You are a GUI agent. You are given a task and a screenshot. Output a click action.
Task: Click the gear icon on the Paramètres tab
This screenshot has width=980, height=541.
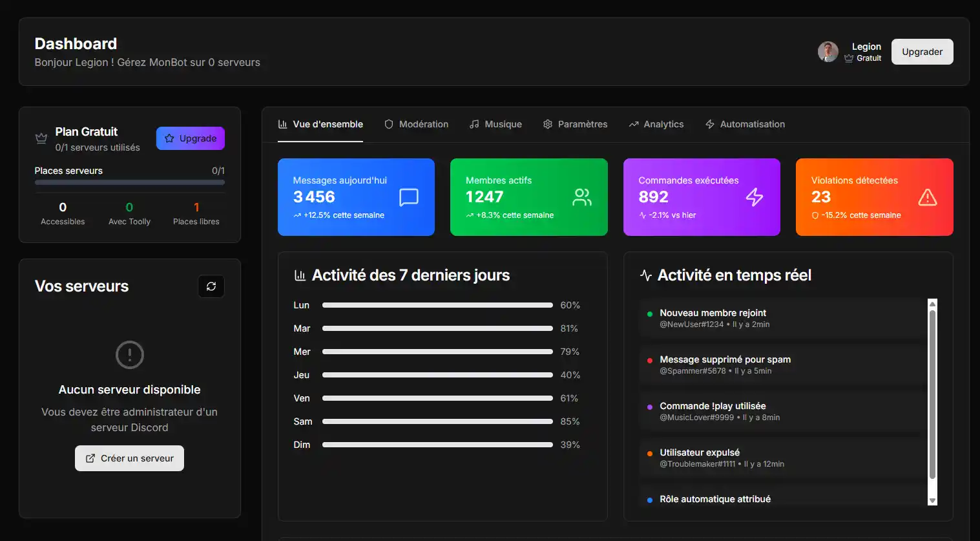pos(548,124)
